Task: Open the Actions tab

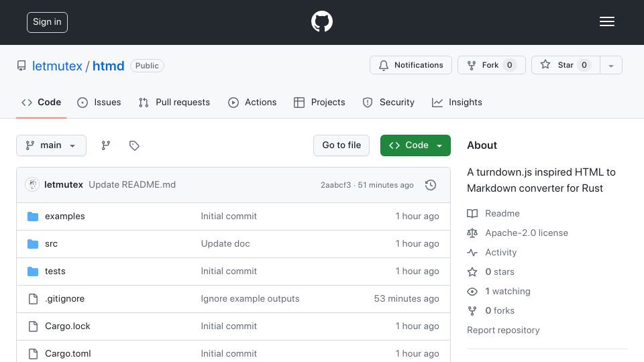Action: (252, 102)
